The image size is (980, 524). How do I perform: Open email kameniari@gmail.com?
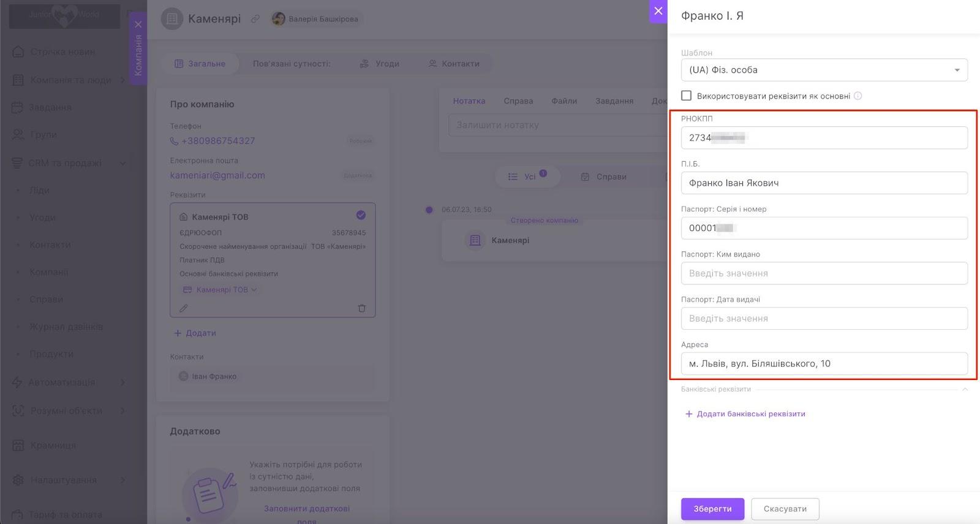[x=217, y=175]
